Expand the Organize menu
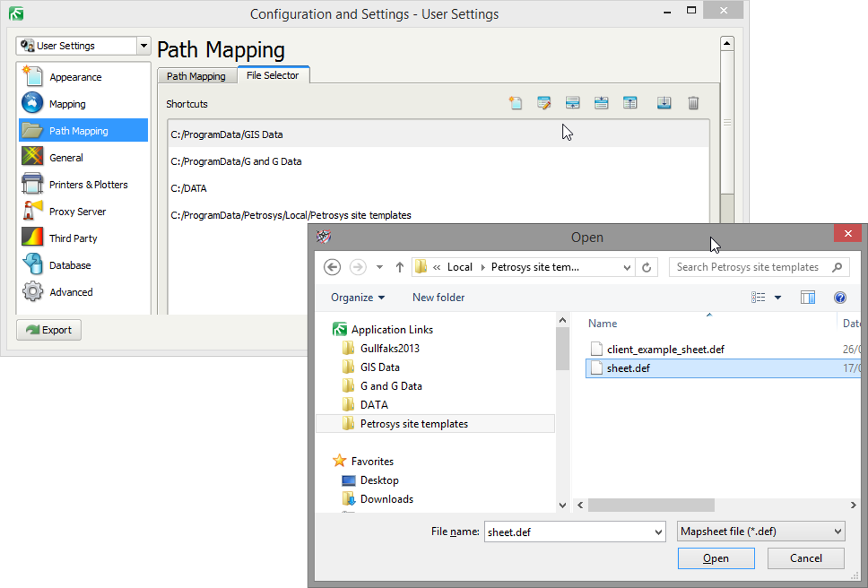Screen dimensions: 868x588 click(x=357, y=297)
